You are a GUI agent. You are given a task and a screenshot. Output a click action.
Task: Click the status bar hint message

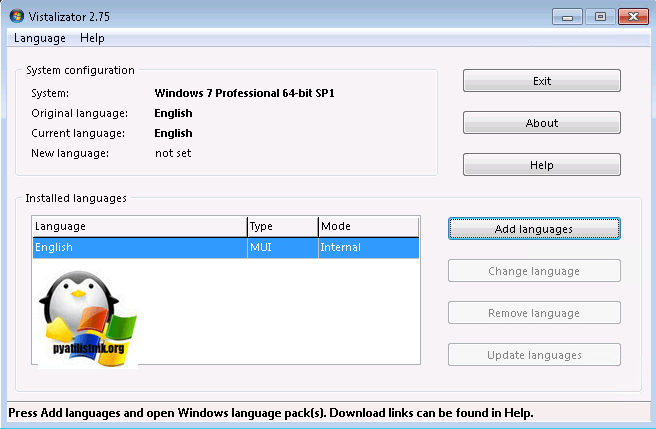(x=271, y=413)
